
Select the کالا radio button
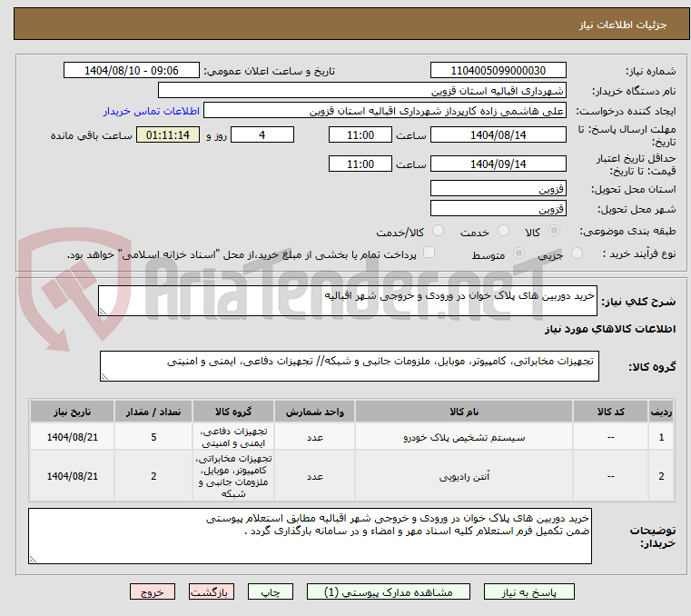pyautogui.click(x=555, y=231)
